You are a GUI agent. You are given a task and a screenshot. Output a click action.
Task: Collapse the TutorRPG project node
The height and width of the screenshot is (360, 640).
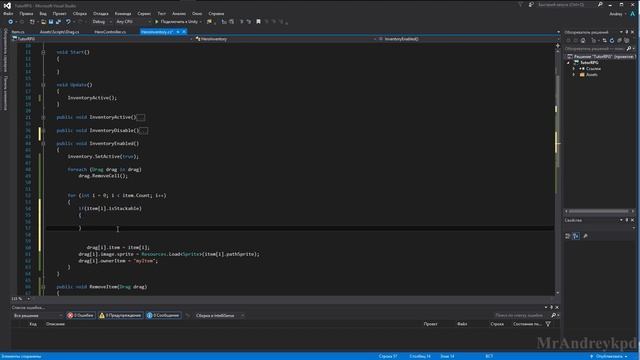pos(568,63)
